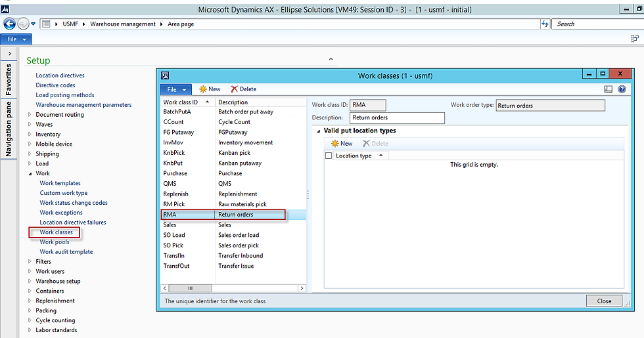Screen dimensions: 644x338
Task: Click the blue help icon
Action: point(622,89)
